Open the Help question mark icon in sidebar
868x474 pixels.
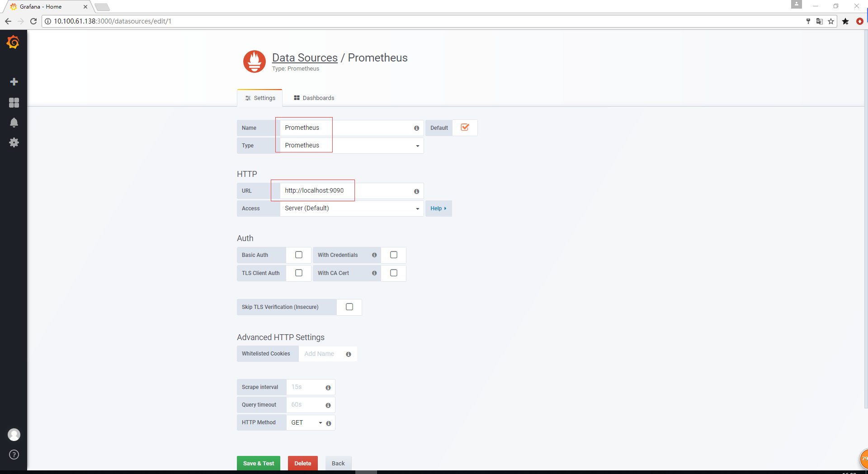click(x=14, y=455)
